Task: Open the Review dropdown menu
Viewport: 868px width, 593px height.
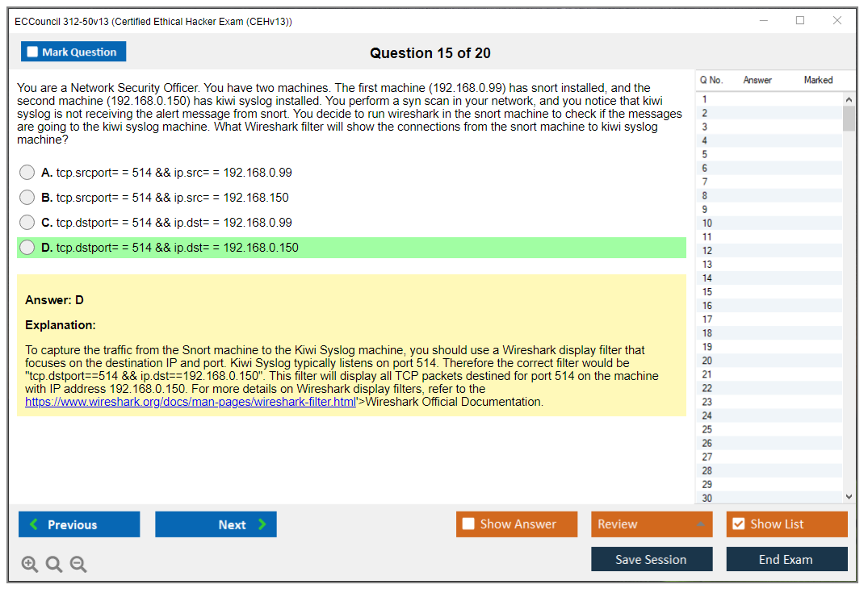Action: point(652,524)
